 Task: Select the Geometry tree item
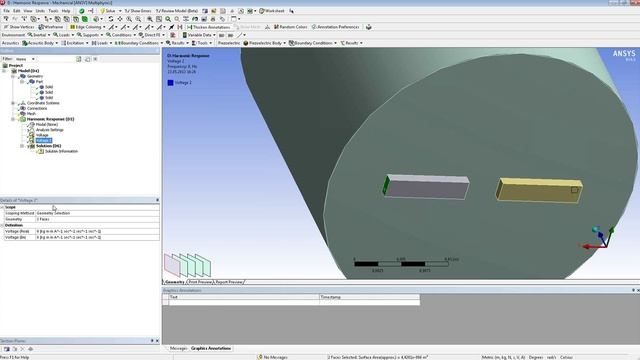35,76
